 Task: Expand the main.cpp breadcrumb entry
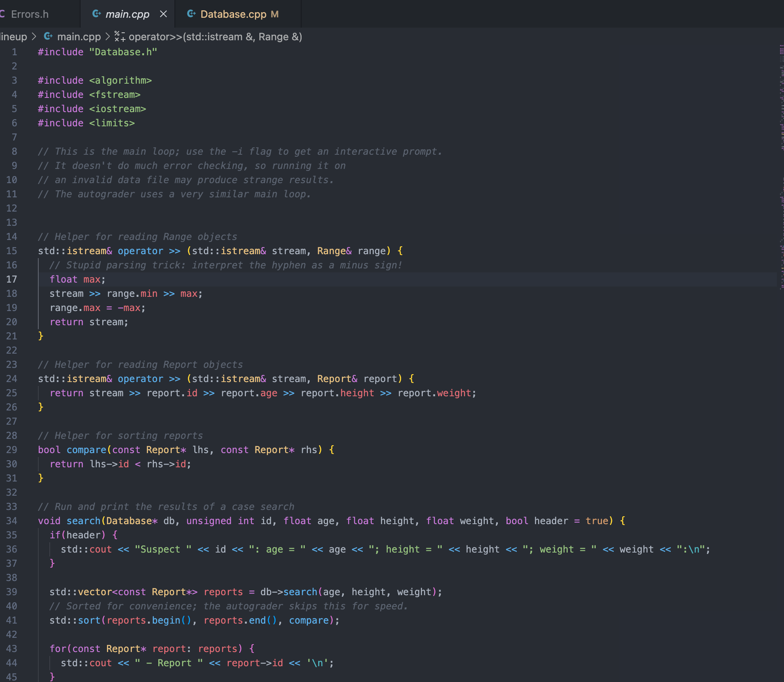pyautogui.click(x=79, y=36)
